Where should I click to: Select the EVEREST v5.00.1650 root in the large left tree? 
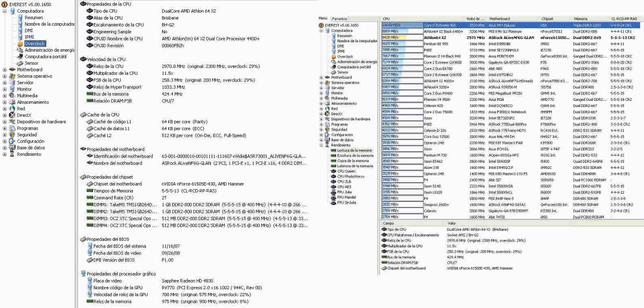click(30, 4)
